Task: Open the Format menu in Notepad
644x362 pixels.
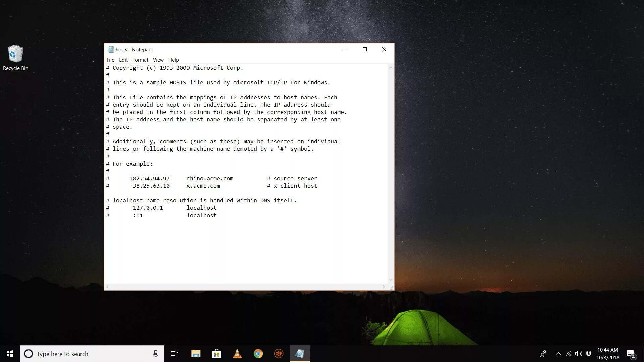Action: click(x=140, y=60)
